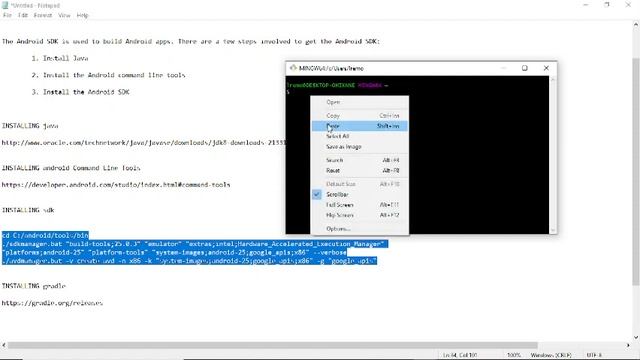Maximize the MINGW64 terminal window
The height and width of the screenshot is (360, 640).
tap(524, 68)
